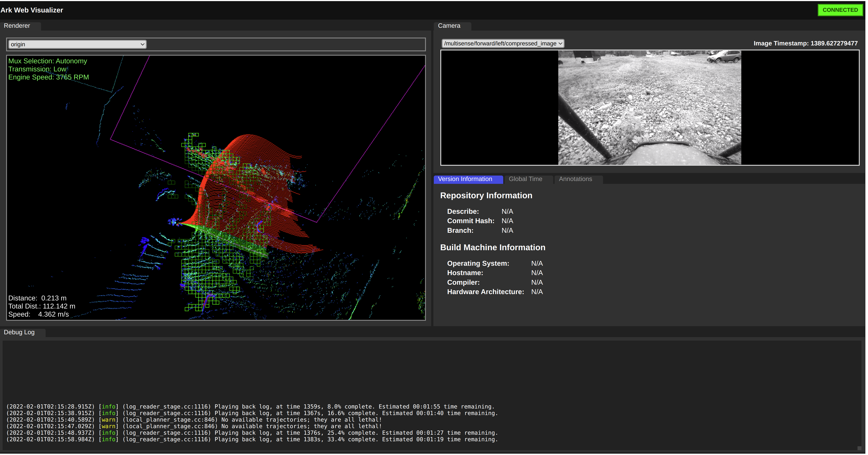Click the forward left camera image
This screenshot has width=868, height=455.
649,108
